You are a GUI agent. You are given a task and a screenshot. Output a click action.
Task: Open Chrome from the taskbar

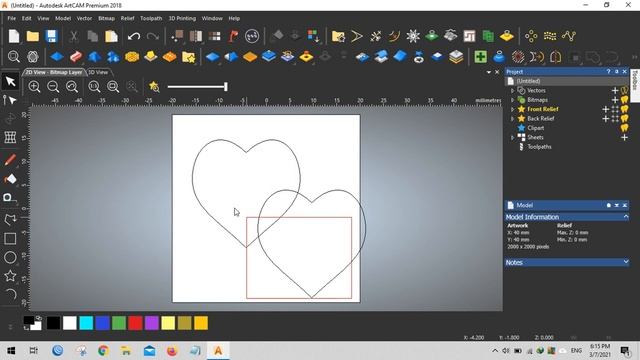point(103,351)
